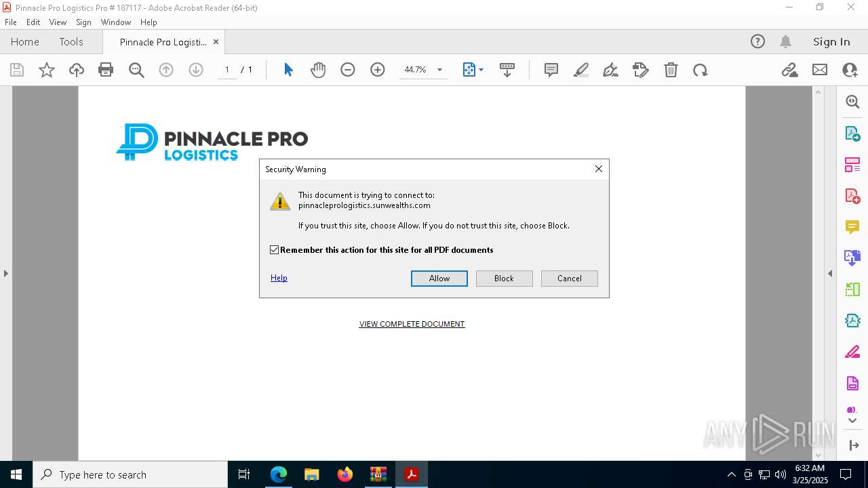The width and height of the screenshot is (868, 488).
Task: Click Sign In button
Action: [831, 41]
